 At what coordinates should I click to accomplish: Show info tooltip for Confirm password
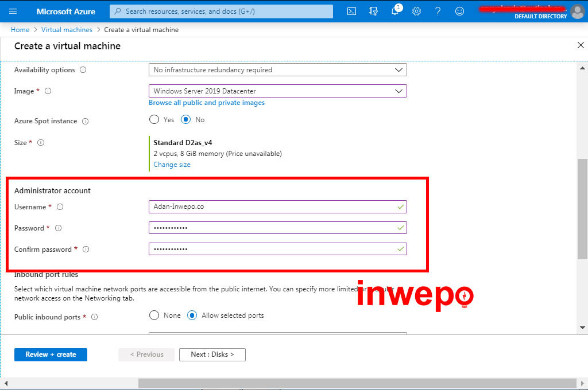coord(86,249)
